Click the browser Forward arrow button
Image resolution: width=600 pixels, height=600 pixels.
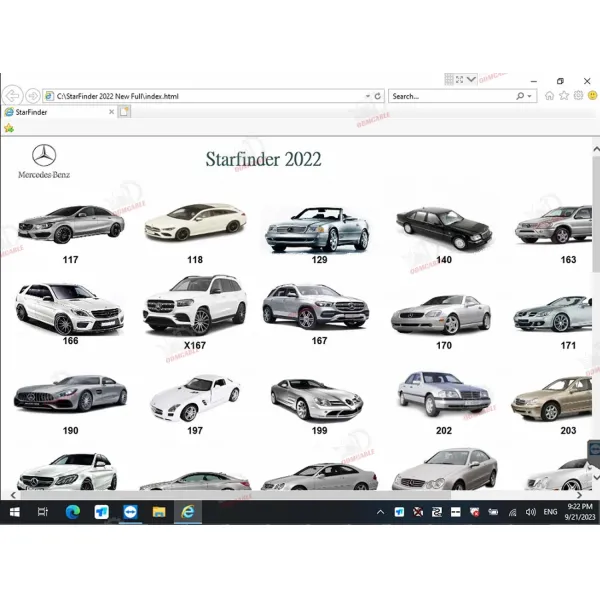pyautogui.click(x=33, y=96)
